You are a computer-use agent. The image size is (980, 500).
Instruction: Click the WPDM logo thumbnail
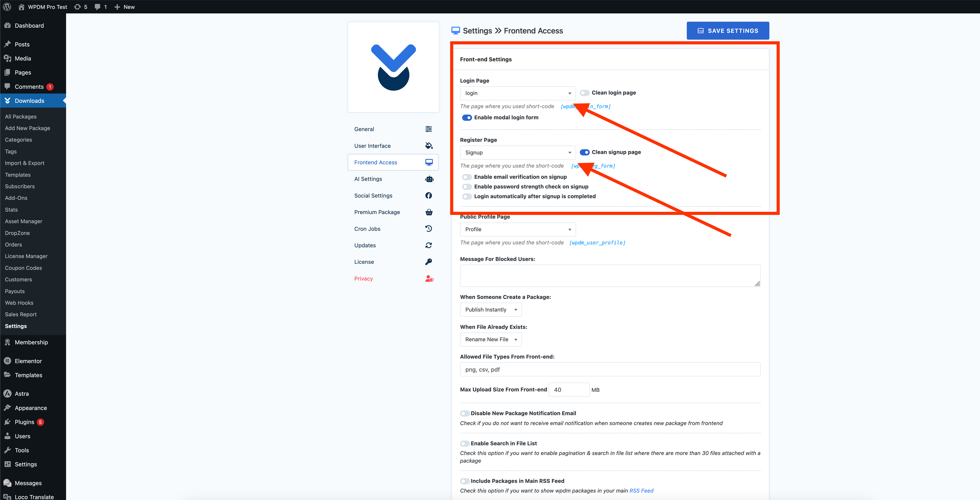coord(393,67)
